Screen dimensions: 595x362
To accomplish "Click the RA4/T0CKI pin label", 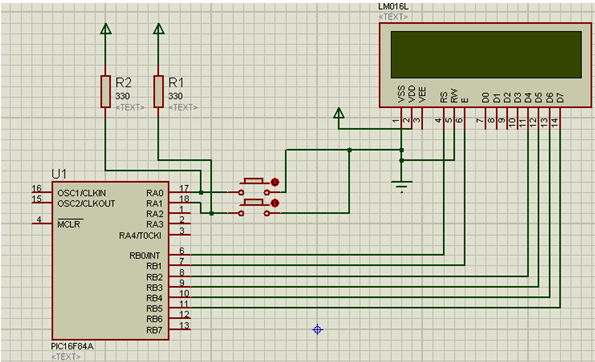I will point(140,236).
